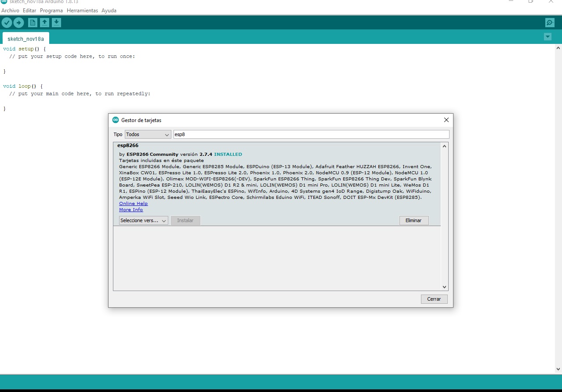The height and width of the screenshot is (392, 562).
Task: Open a sketch with the Open icon
Action: [44, 22]
